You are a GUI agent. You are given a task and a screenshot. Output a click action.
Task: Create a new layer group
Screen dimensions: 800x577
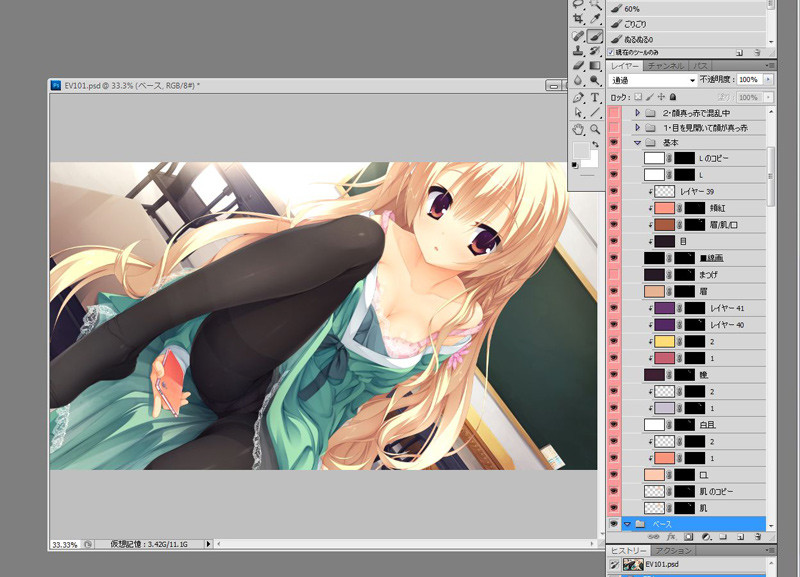click(x=723, y=537)
